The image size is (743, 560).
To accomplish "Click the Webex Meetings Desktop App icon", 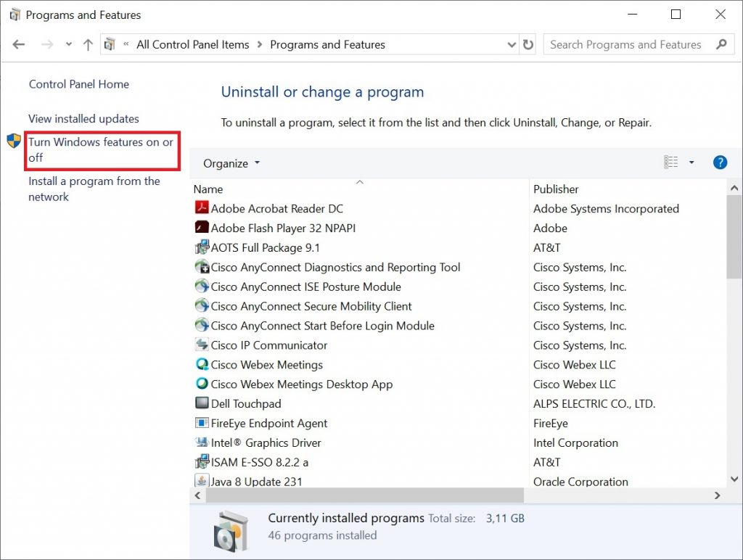I will pyautogui.click(x=202, y=383).
